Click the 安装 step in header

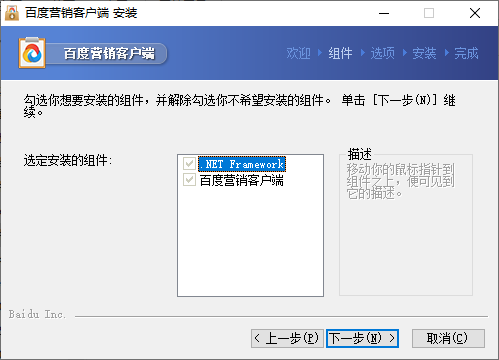(424, 53)
